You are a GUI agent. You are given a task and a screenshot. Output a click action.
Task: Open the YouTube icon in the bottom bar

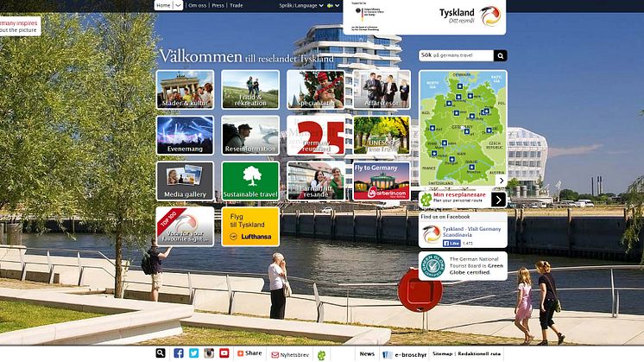coord(224,353)
